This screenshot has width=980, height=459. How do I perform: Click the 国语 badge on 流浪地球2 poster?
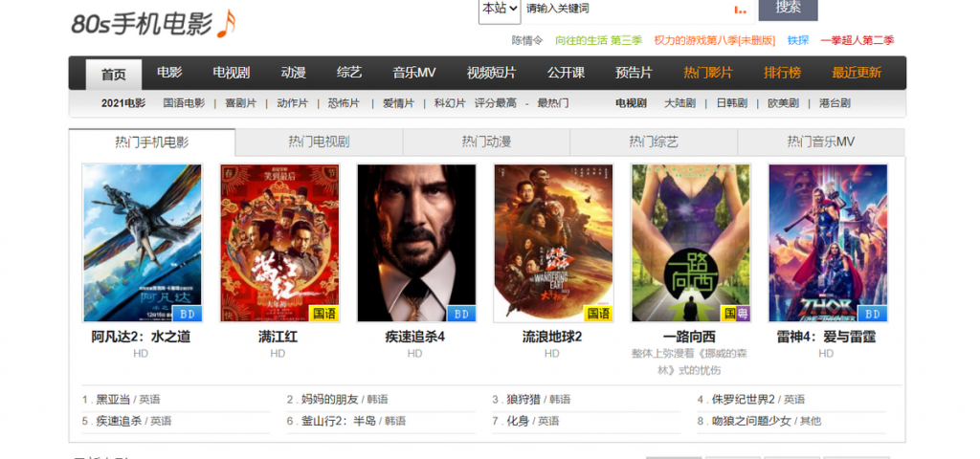[598, 314]
